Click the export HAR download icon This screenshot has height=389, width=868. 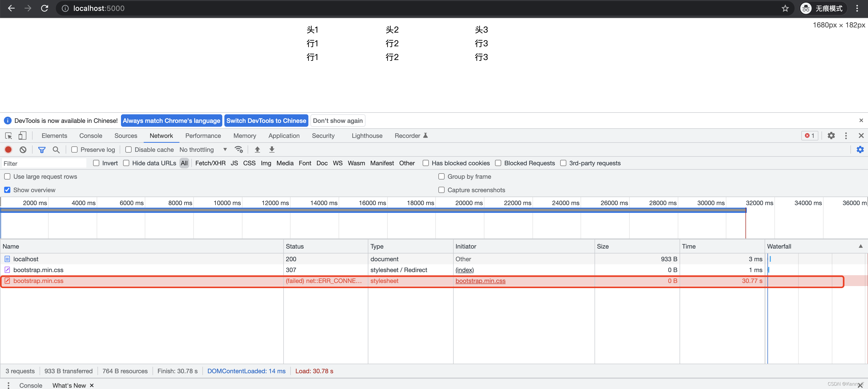[x=272, y=149]
